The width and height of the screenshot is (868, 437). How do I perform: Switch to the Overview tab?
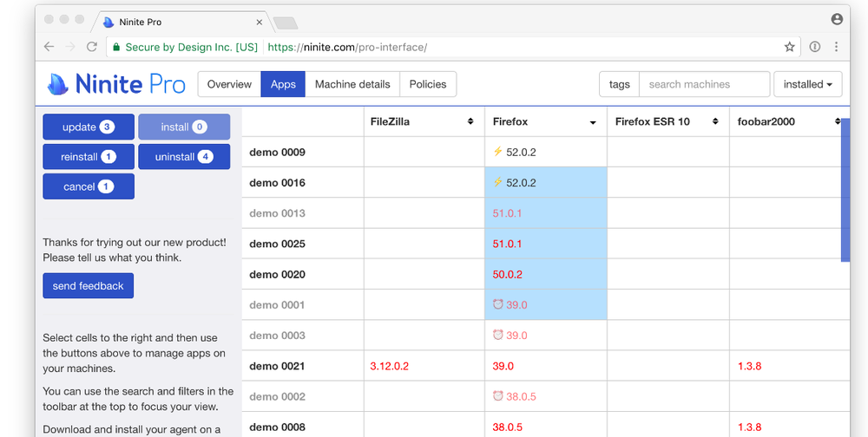point(229,84)
